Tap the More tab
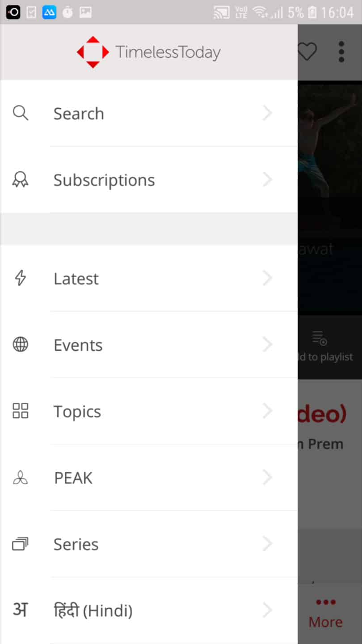The image size is (362, 644). (x=326, y=614)
